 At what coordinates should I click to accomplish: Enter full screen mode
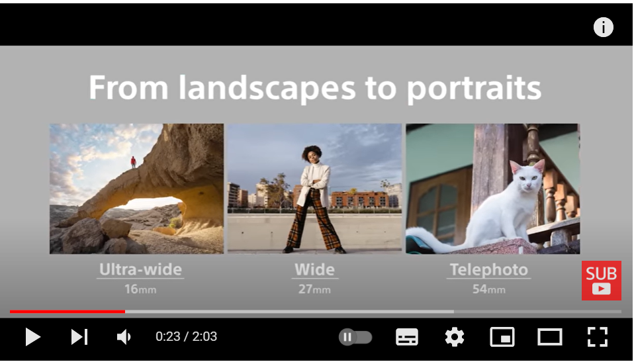click(597, 337)
